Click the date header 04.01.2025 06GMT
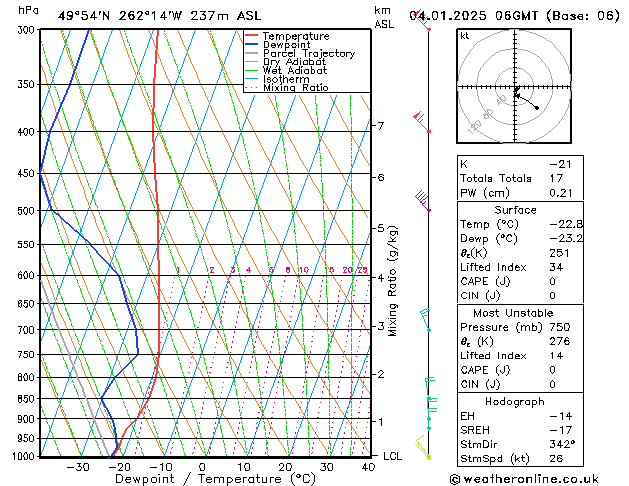Image resolution: width=629 pixels, height=486 pixels. (x=474, y=16)
